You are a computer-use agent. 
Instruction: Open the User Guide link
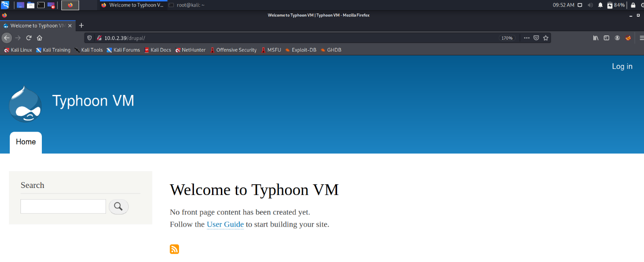(225, 224)
